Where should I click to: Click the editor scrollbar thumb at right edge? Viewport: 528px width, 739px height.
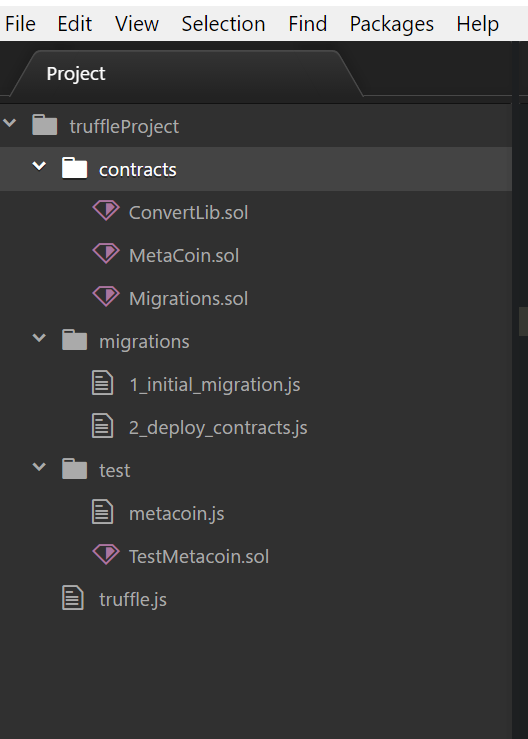tap(523, 321)
